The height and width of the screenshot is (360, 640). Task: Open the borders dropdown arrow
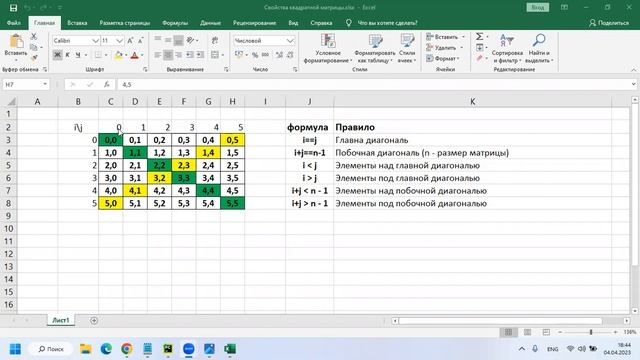106,55
